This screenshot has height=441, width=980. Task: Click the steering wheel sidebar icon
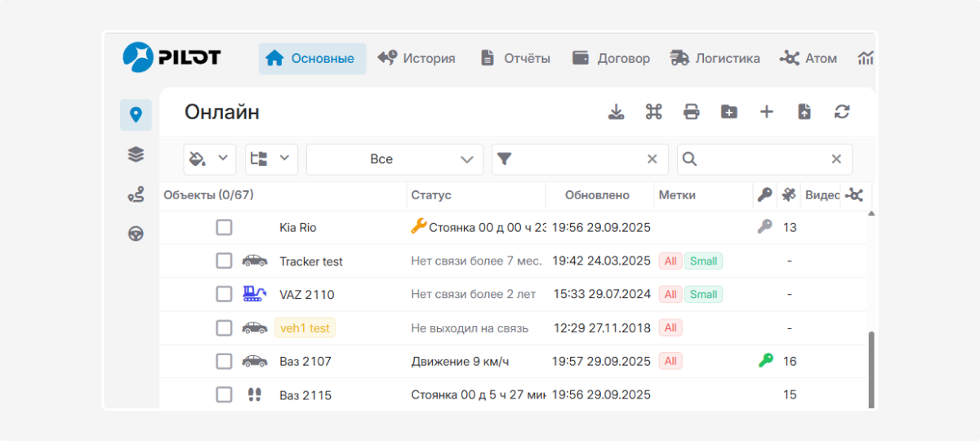click(x=136, y=234)
